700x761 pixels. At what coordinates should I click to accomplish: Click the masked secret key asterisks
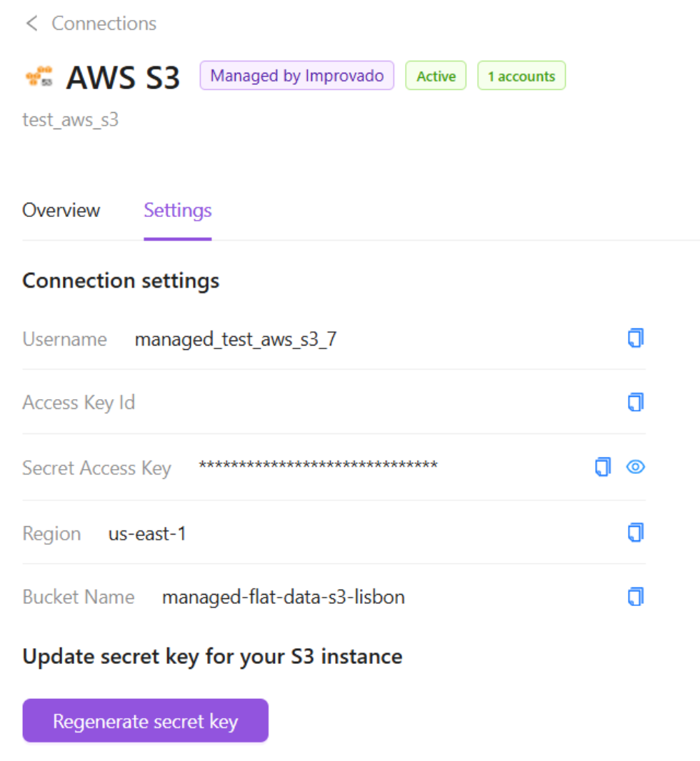pyautogui.click(x=318, y=467)
